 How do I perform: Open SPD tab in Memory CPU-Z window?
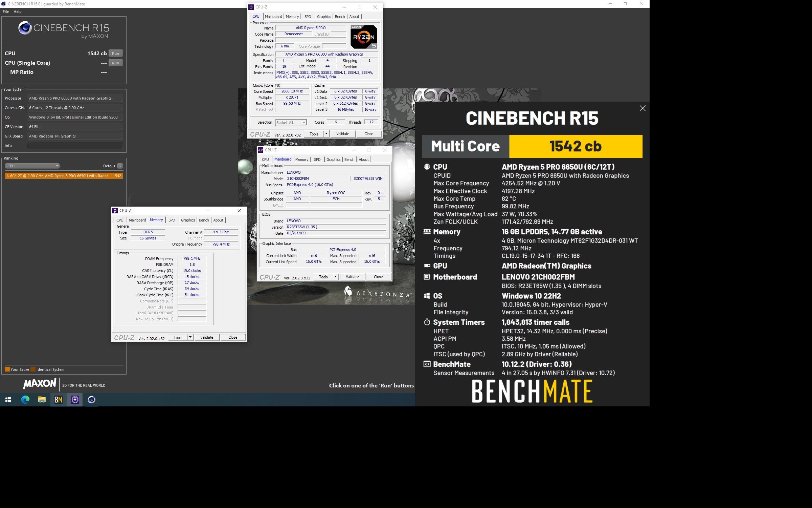[x=172, y=220]
